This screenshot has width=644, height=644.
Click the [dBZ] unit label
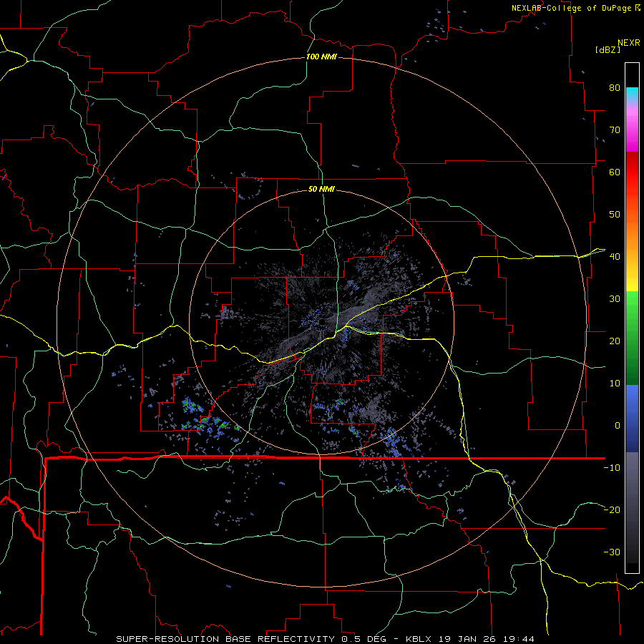click(x=608, y=49)
